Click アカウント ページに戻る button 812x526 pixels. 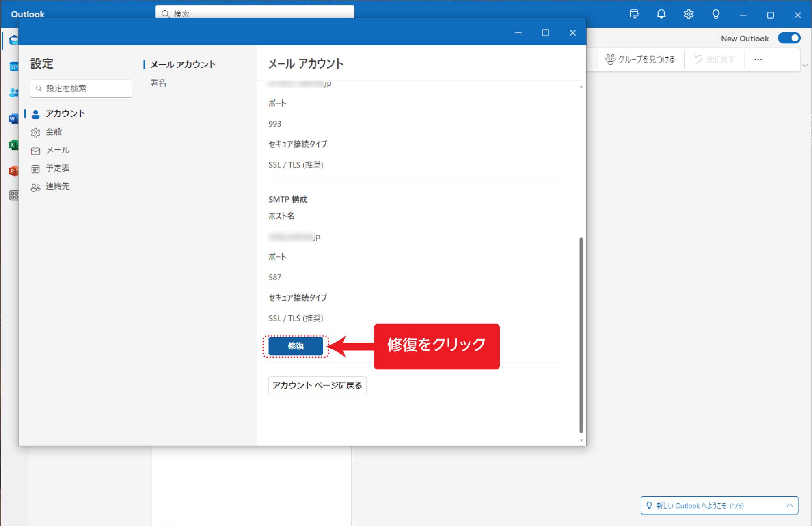[317, 385]
